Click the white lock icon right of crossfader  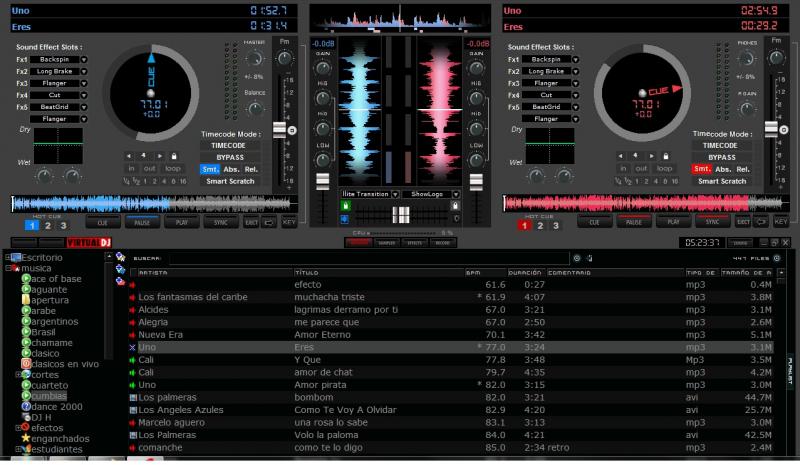455,206
